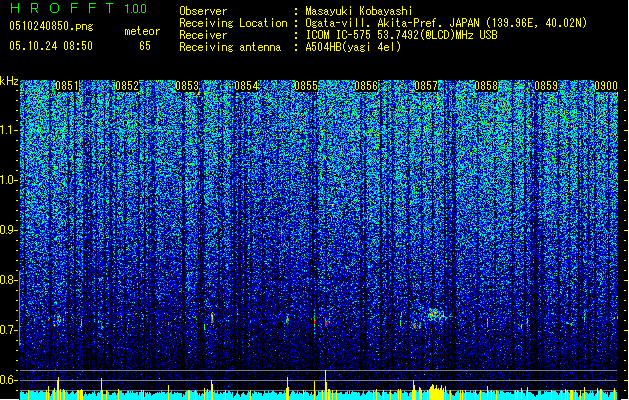Click the 0856 time marker

tap(366, 86)
